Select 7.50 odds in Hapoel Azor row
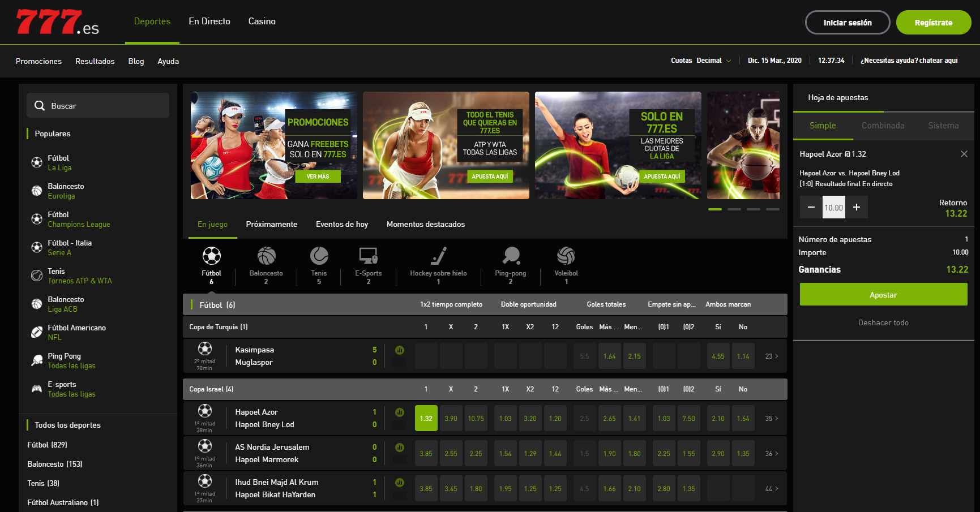 click(x=689, y=419)
